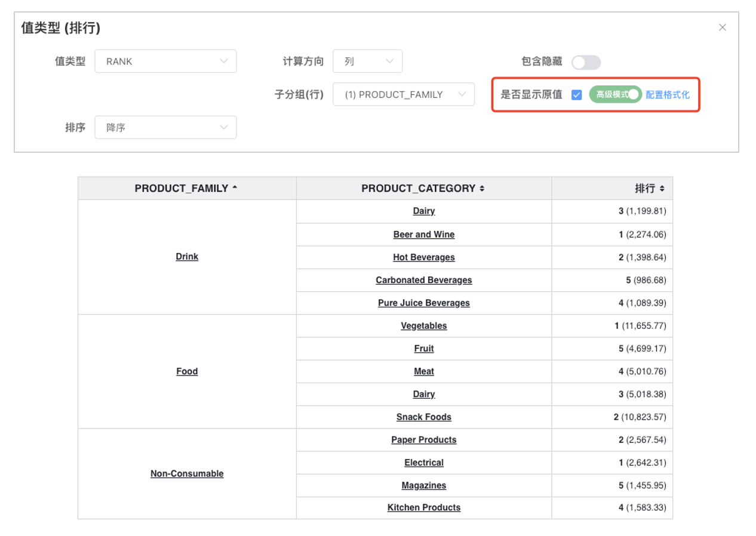Click the PRODUCT_CATEGORY sort icon

tap(482, 189)
